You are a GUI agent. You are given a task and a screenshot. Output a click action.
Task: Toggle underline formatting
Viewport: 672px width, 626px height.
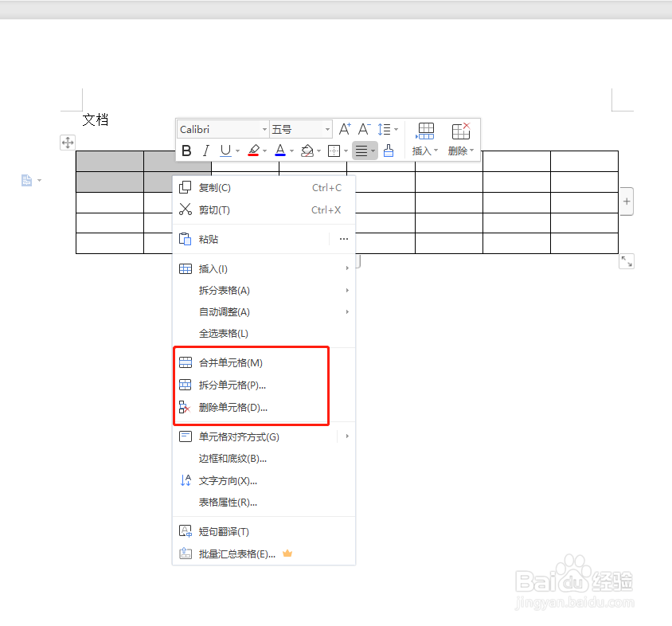pos(226,151)
